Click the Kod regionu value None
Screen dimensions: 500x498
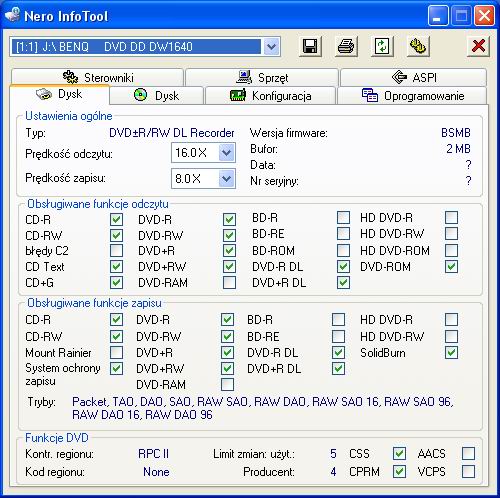156,472
